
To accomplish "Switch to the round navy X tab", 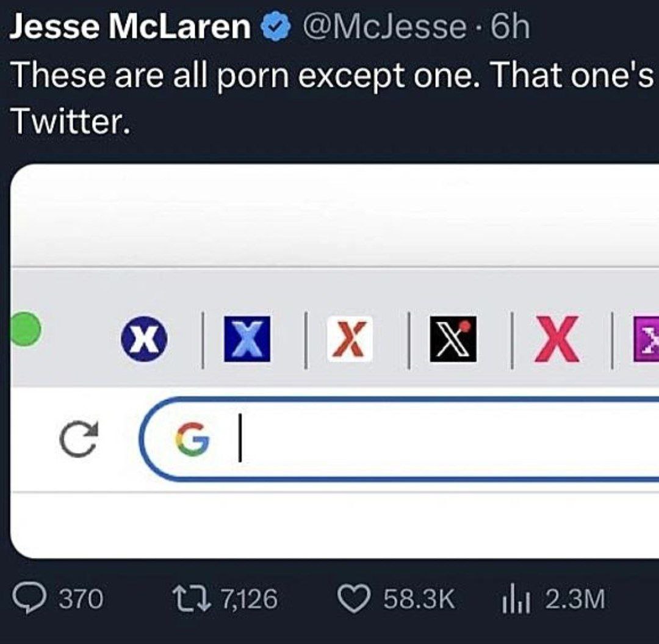I will click(x=144, y=338).
